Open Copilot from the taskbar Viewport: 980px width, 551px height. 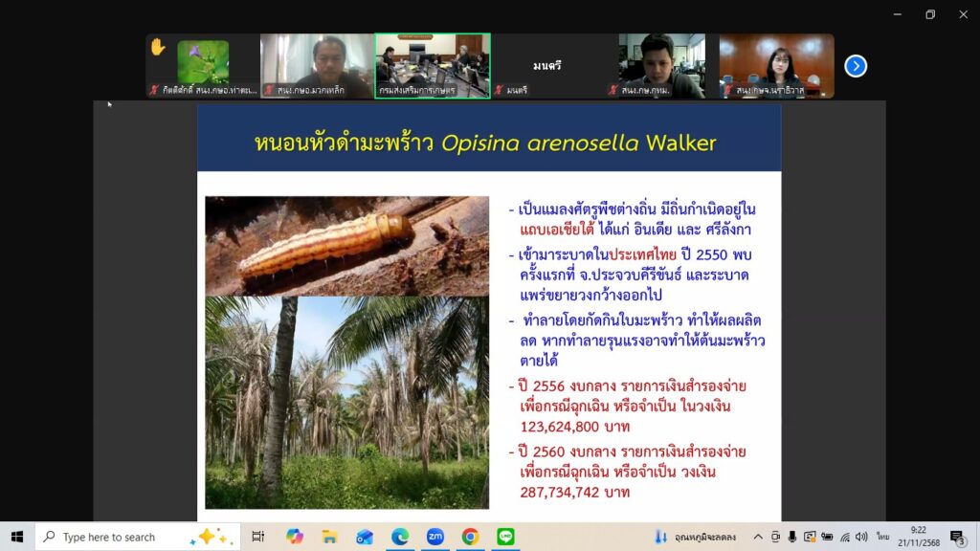295,537
